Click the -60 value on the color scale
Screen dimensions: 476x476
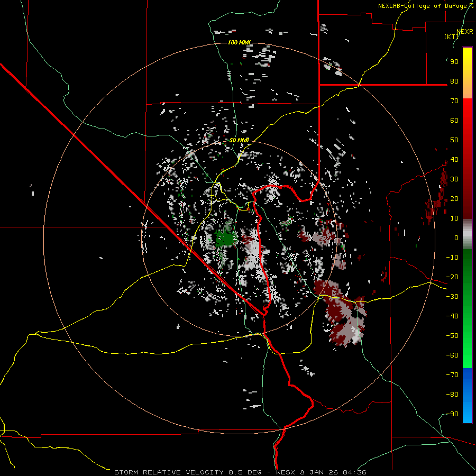point(452,355)
